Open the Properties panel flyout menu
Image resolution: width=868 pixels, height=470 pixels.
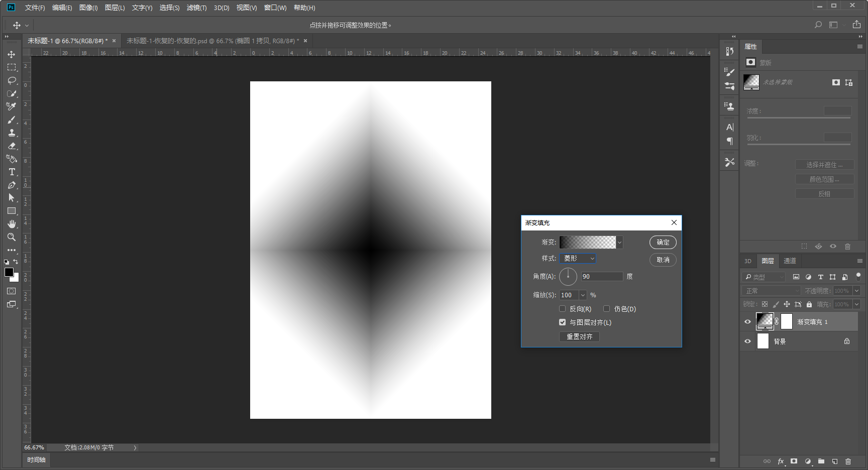859,47
